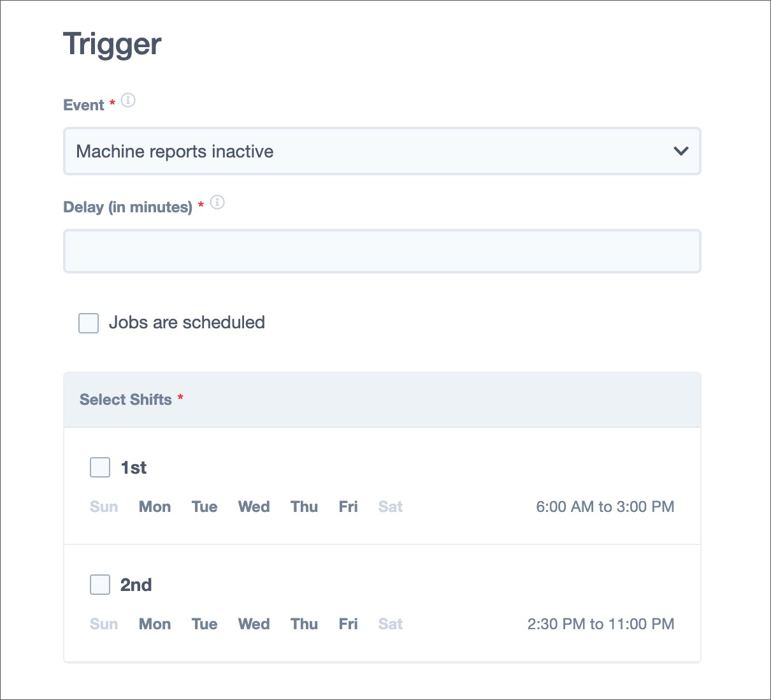
Task: Click Sat in the 1st shift row
Action: pos(391,507)
